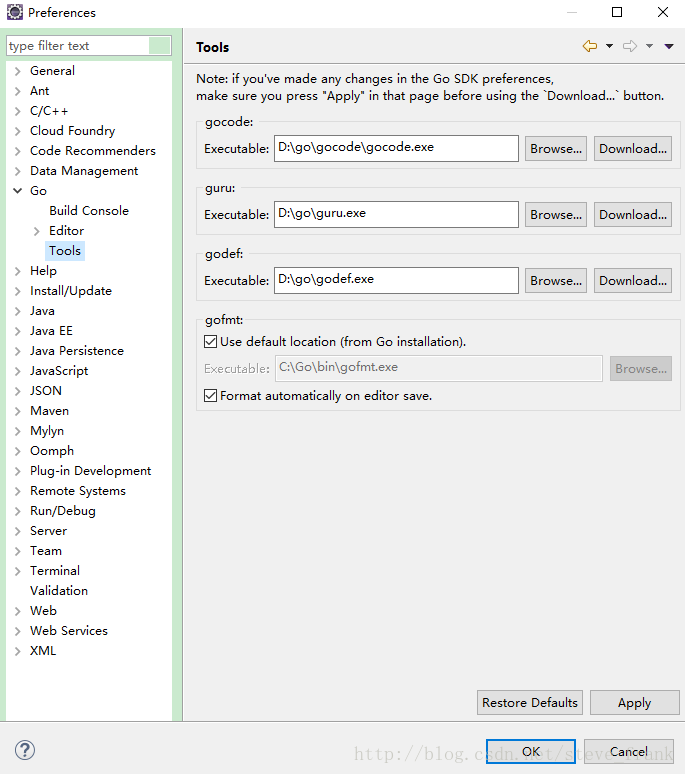Select the Web tree item
This screenshot has width=685, height=774.
43,611
